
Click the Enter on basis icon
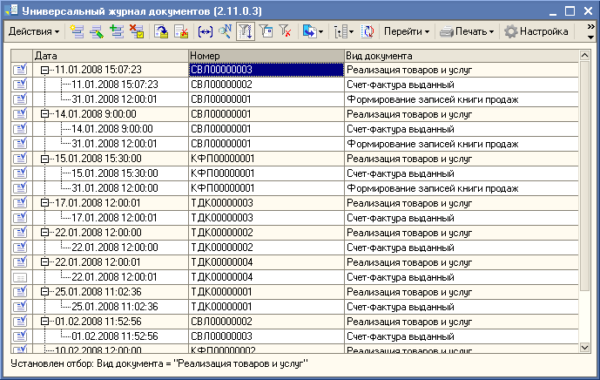click(x=309, y=32)
